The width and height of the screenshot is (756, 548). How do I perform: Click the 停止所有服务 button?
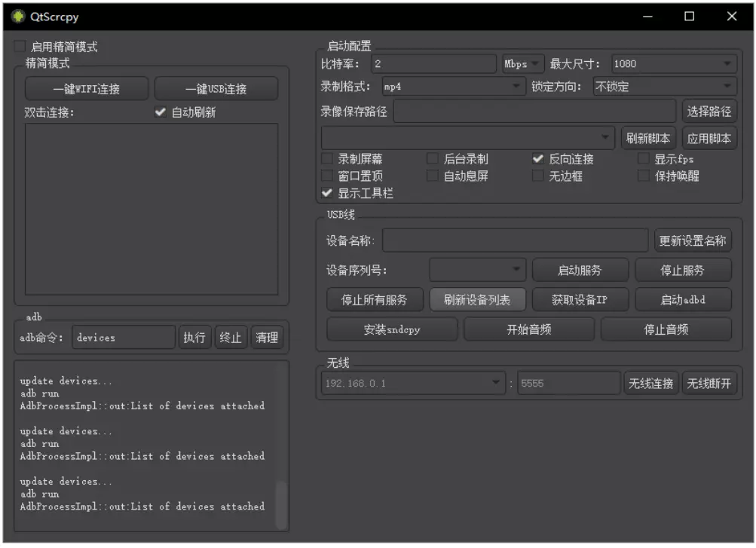coord(375,300)
